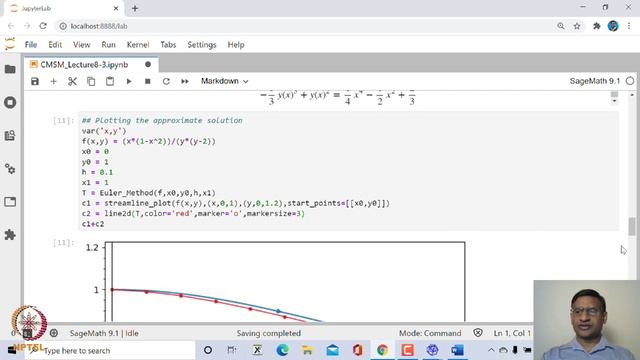Open the Property Inspector sidebar icon
640x360 pixels.
pyautogui.click(x=10, y=169)
